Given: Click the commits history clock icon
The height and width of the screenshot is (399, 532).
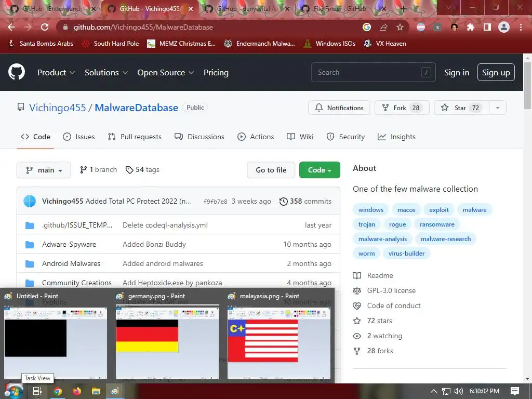Looking at the screenshot, I should pos(283,201).
